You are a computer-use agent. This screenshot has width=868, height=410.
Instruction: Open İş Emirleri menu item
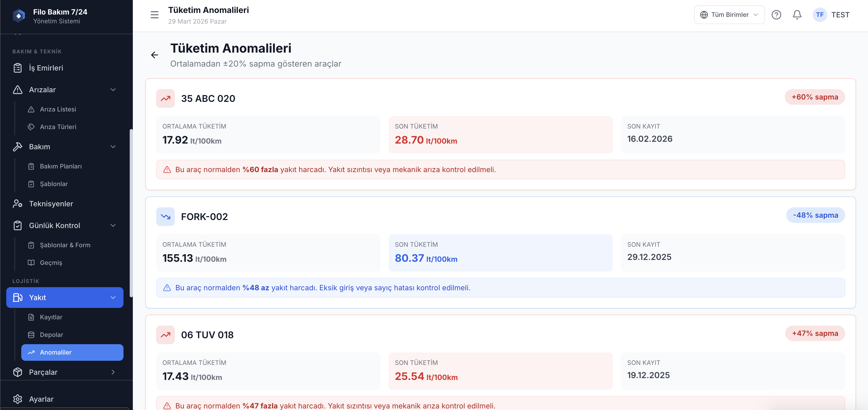tap(46, 68)
